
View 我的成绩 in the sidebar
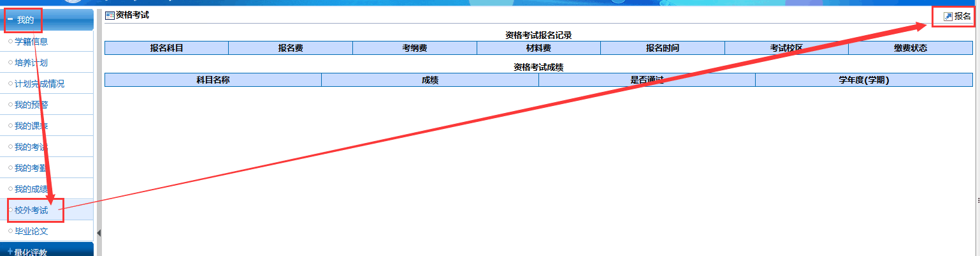(x=31, y=189)
